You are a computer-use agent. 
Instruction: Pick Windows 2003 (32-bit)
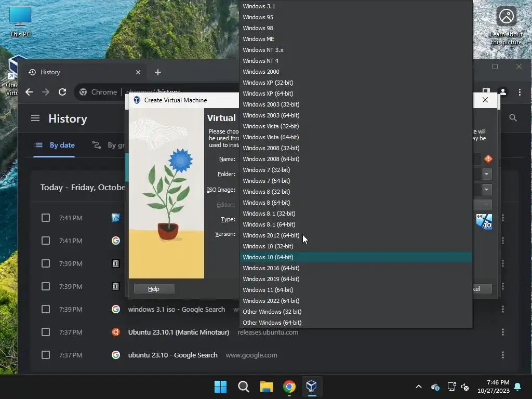pos(355,104)
